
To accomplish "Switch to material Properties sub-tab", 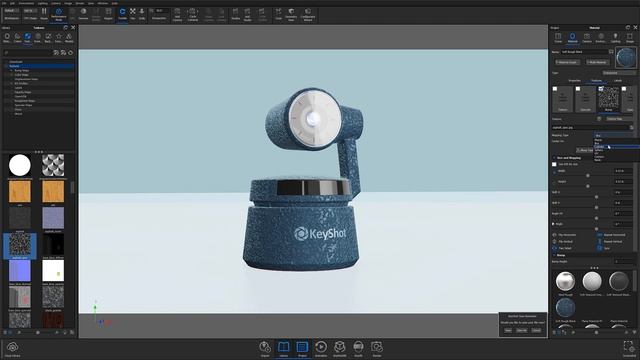I will pos(574,80).
